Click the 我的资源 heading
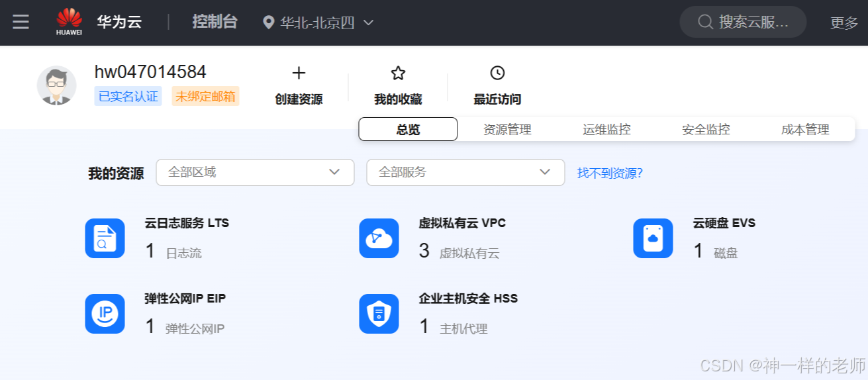868x380 pixels. [116, 173]
